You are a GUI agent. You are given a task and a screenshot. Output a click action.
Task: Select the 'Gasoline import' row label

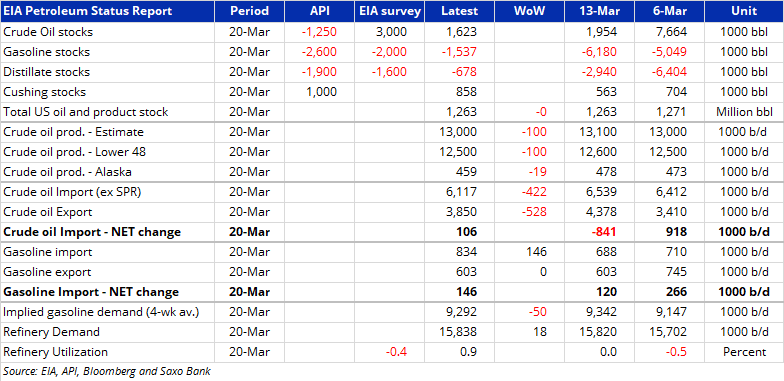[48, 252]
